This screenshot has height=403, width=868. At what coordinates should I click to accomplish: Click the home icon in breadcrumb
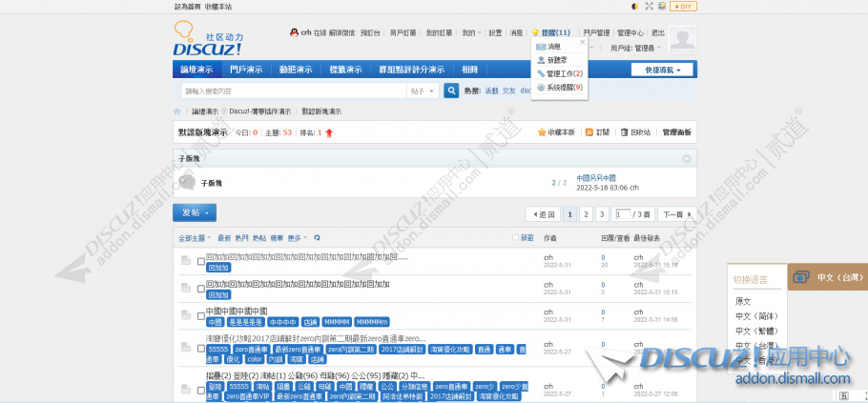pos(177,111)
